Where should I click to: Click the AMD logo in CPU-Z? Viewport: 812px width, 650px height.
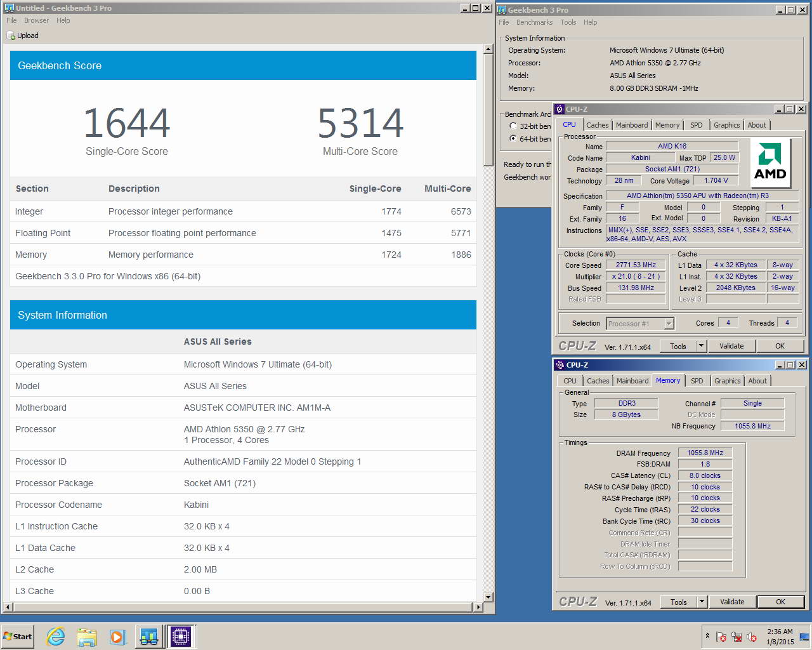pos(770,163)
